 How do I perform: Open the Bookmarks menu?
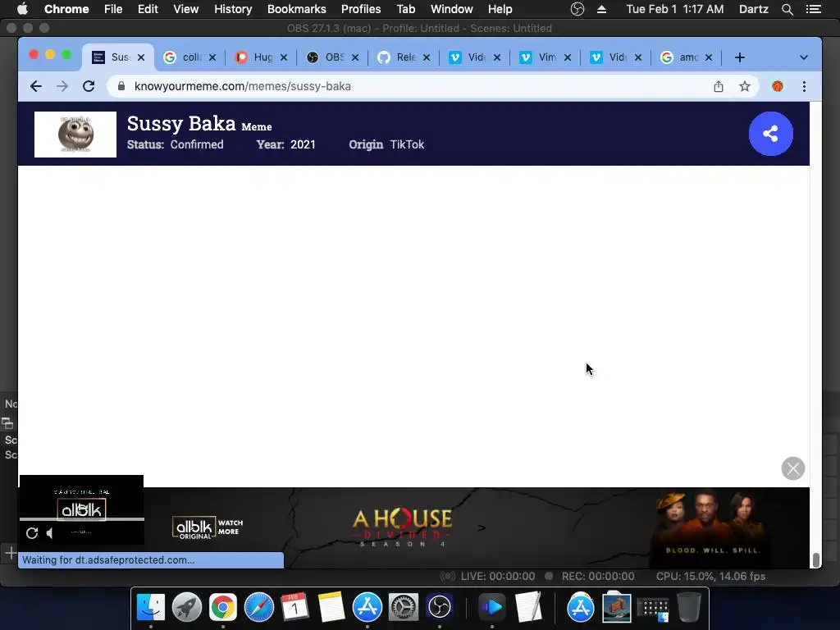coord(297,9)
